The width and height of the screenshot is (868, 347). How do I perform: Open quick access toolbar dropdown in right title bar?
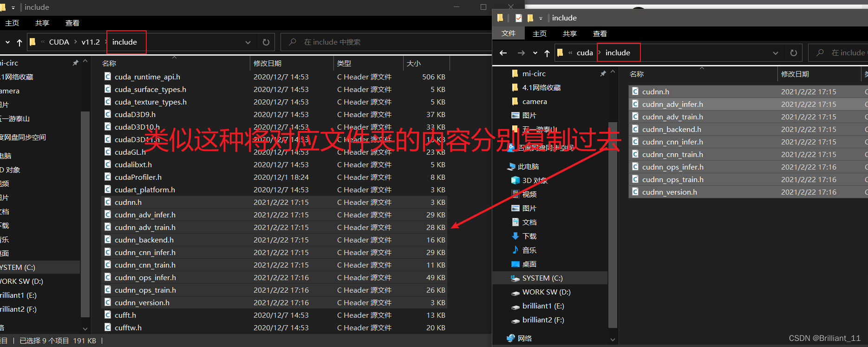541,18
